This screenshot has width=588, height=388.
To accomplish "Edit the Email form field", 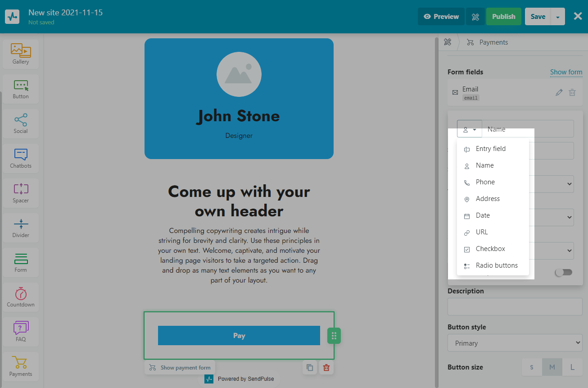I will tap(559, 92).
